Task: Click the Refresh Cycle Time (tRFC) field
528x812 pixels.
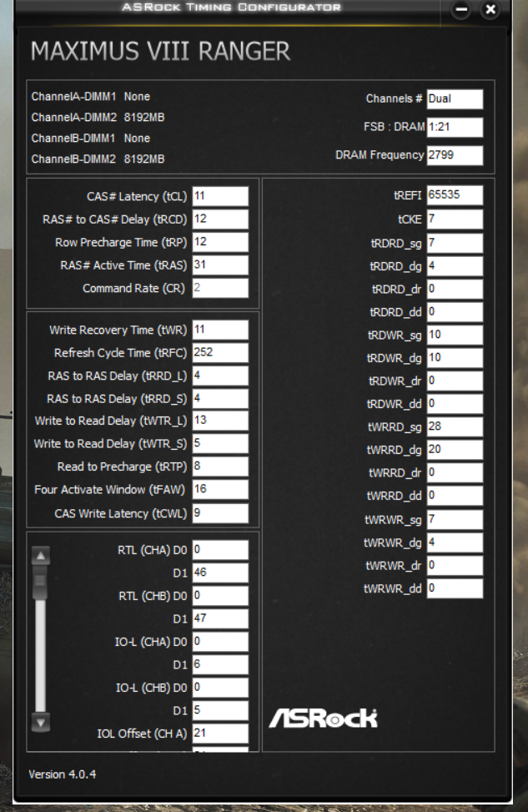Action: 220,353
